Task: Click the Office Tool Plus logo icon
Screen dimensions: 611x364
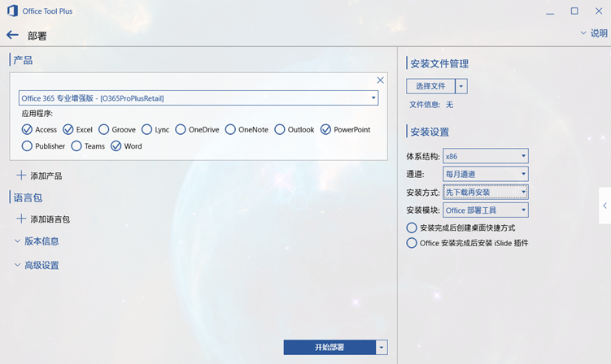Action: pyautogui.click(x=12, y=11)
